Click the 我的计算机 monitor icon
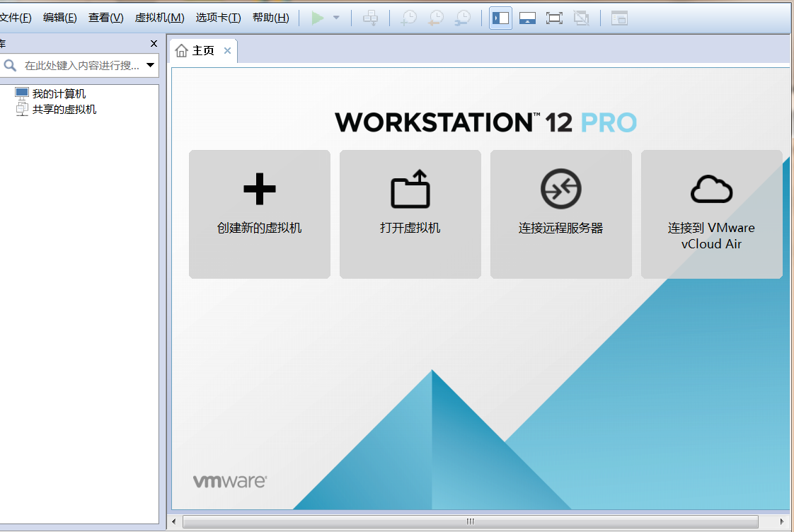 click(x=22, y=93)
